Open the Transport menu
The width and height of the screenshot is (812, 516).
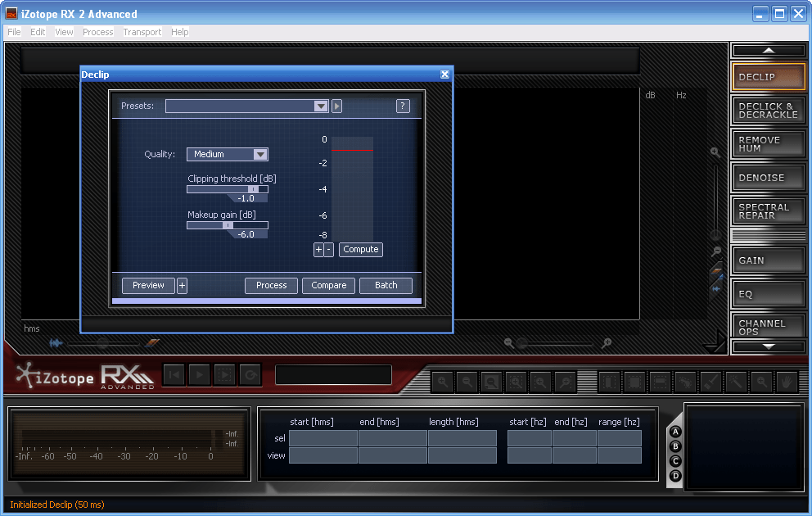click(x=142, y=32)
